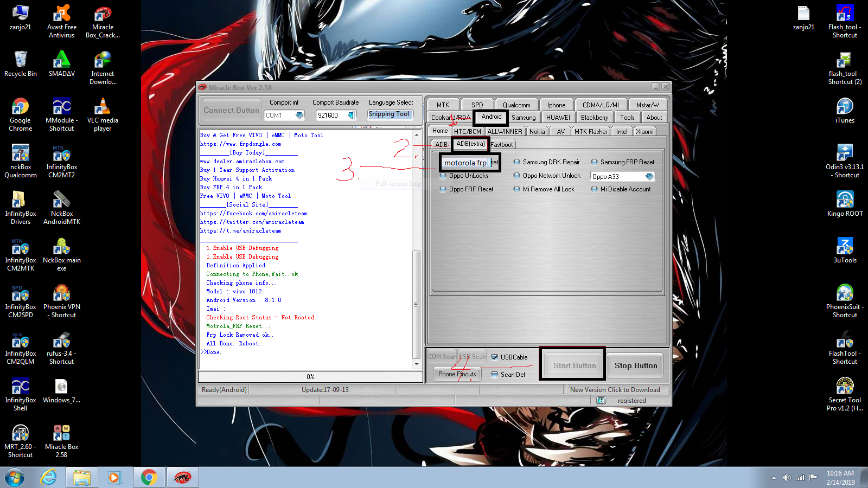Select the Samsung DRK Repair option
Viewport: 868px width, 488px height.
546,162
